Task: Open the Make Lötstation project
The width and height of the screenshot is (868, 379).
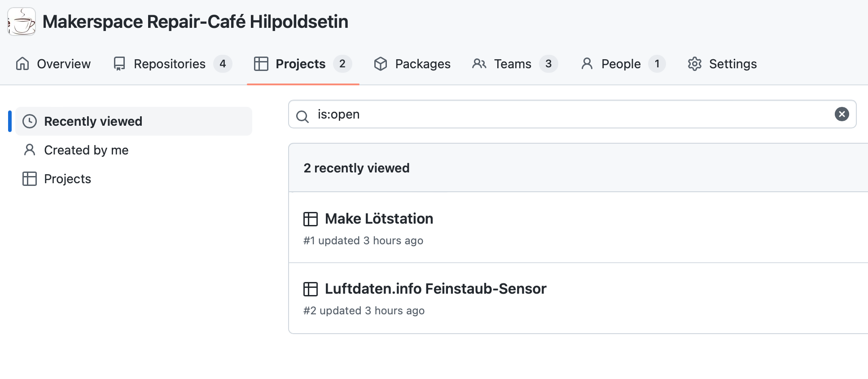Action: [x=379, y=219]
